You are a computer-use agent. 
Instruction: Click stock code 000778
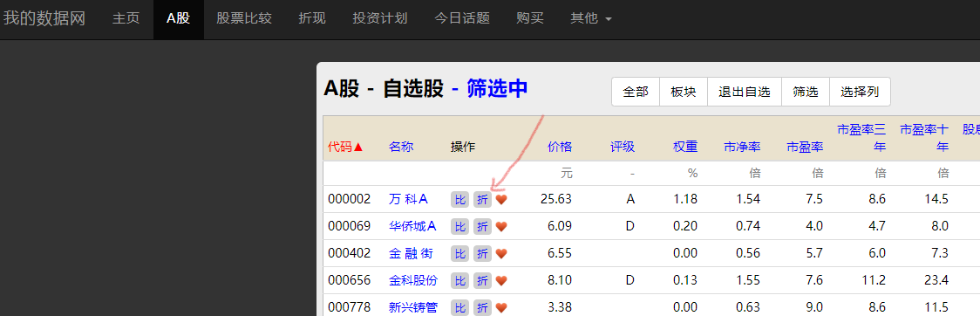coord(350,307)
